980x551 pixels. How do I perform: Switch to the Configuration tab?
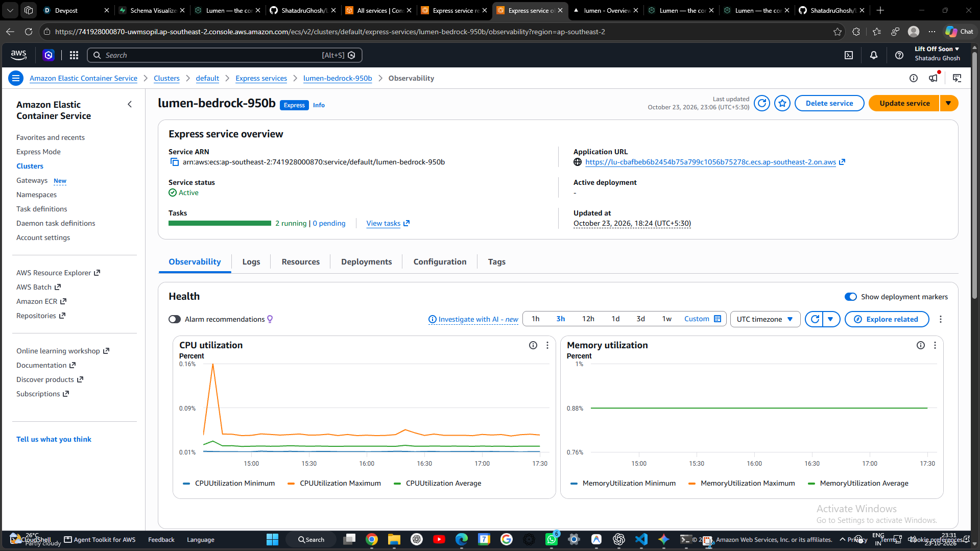(x=440, y=261)
